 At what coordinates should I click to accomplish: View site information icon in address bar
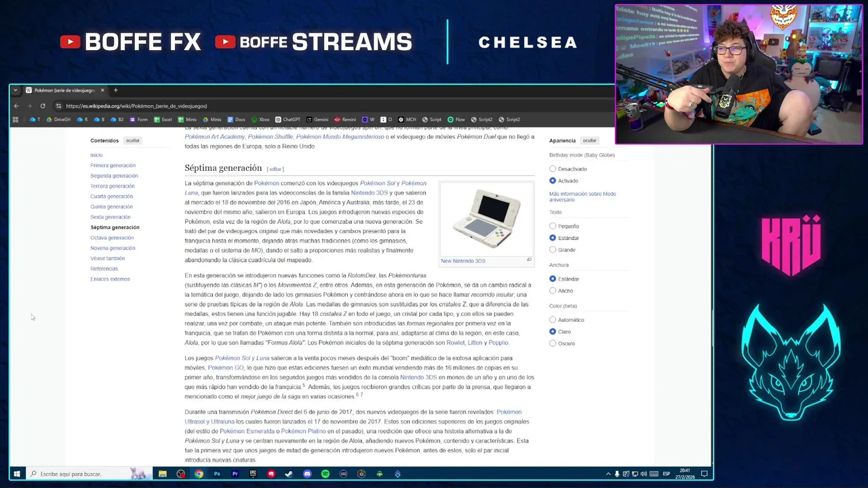(x=58, y=106)
